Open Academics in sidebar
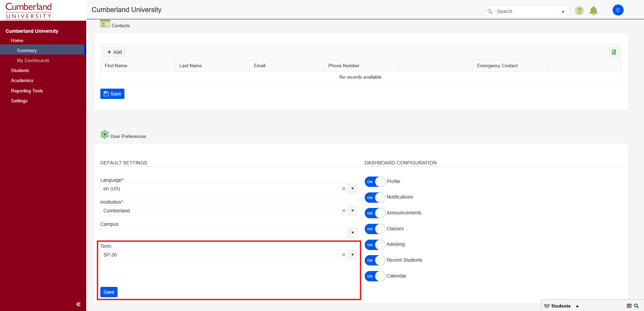 (22, 80)
